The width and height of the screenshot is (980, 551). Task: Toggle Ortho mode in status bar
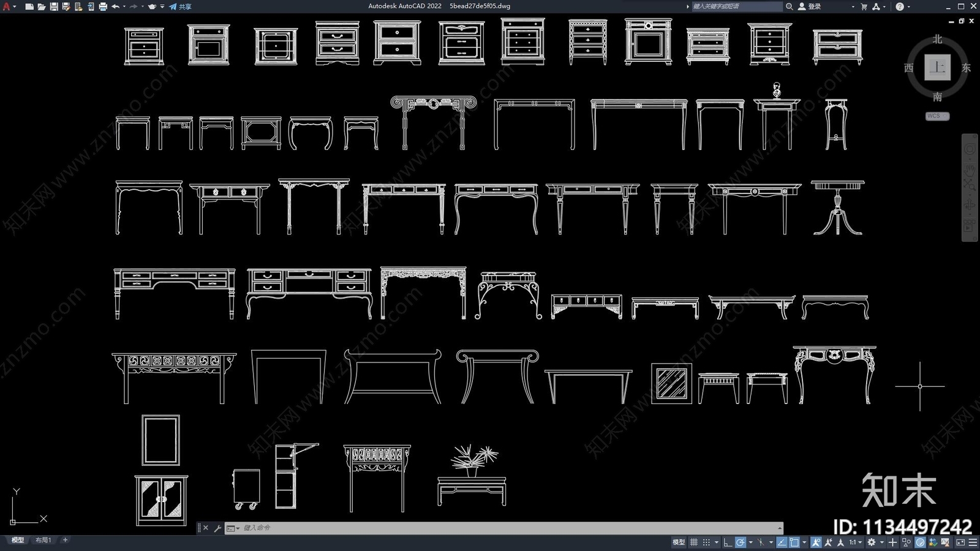pos(727,542)
